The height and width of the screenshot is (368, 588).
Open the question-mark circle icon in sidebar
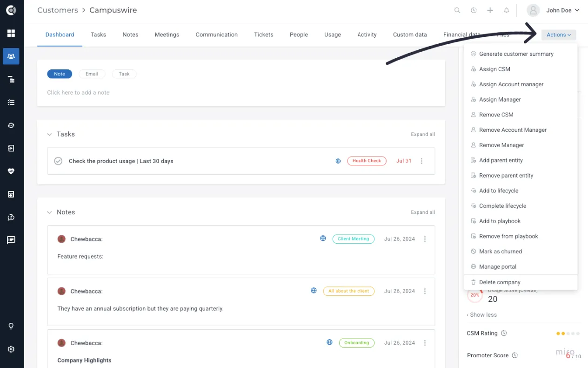click(x=11, y=217)
